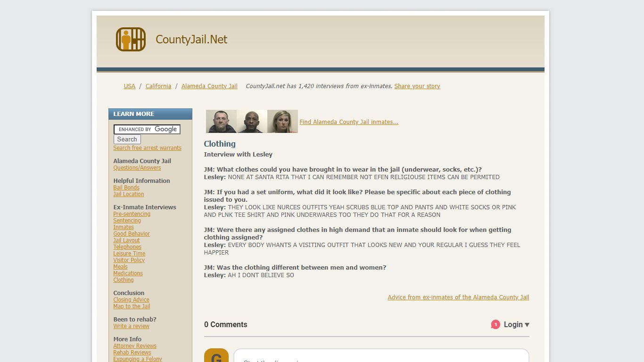Open the Jail Location link
Screen dimensions: 644x362
click(x=129, y=194)
